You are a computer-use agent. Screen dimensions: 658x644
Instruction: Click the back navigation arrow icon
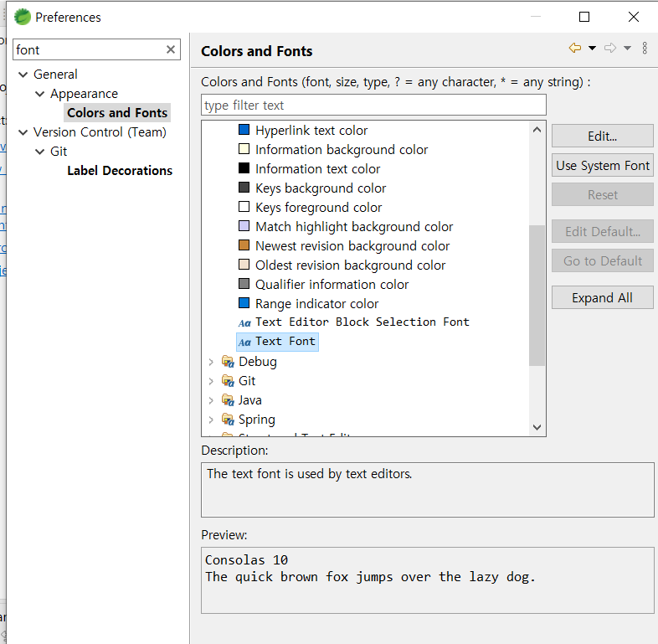[575, 48]
